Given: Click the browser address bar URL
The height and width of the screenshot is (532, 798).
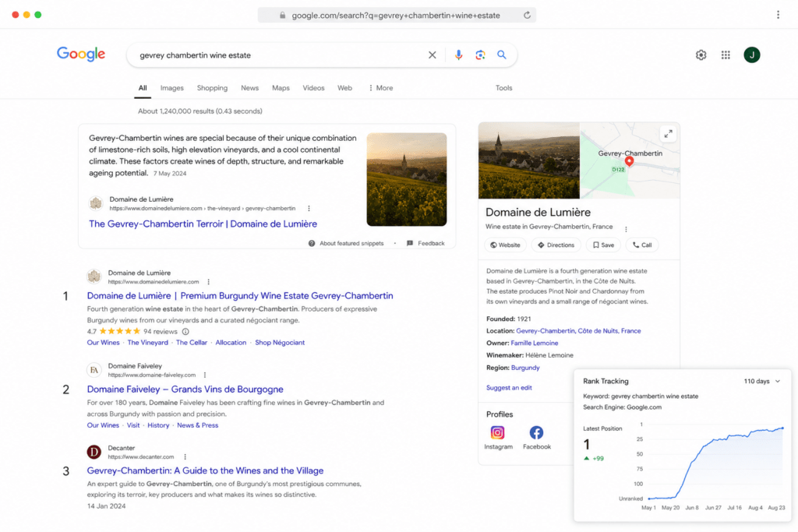Looking at the screenshot, I should pos(396,16).
